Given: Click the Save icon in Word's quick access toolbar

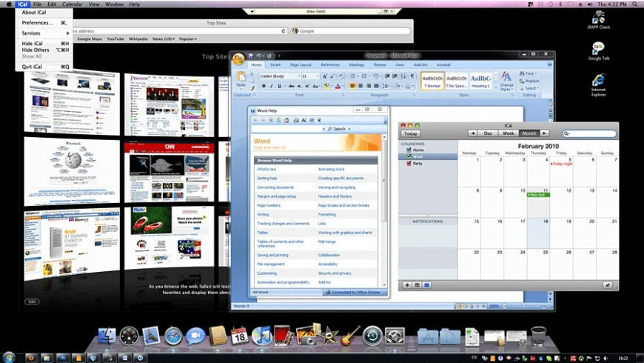Looking at the screenshot, I should (x=250, y=56).
